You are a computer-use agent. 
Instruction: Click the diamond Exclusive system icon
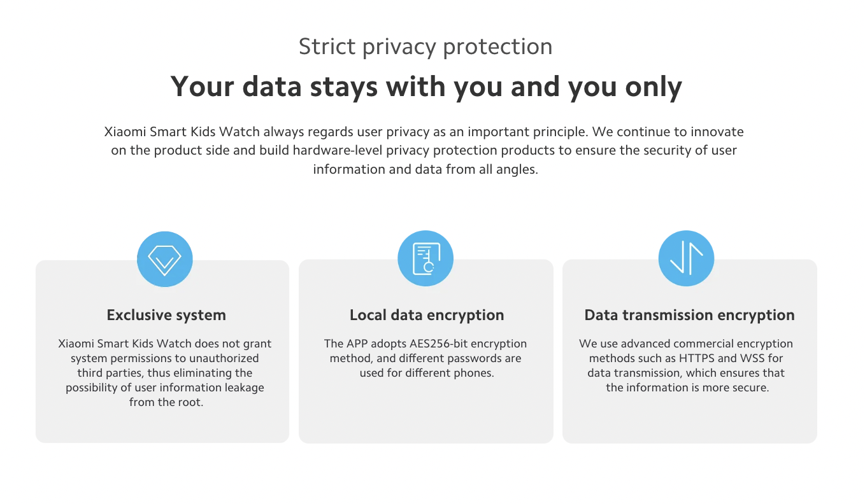[165, 259]
